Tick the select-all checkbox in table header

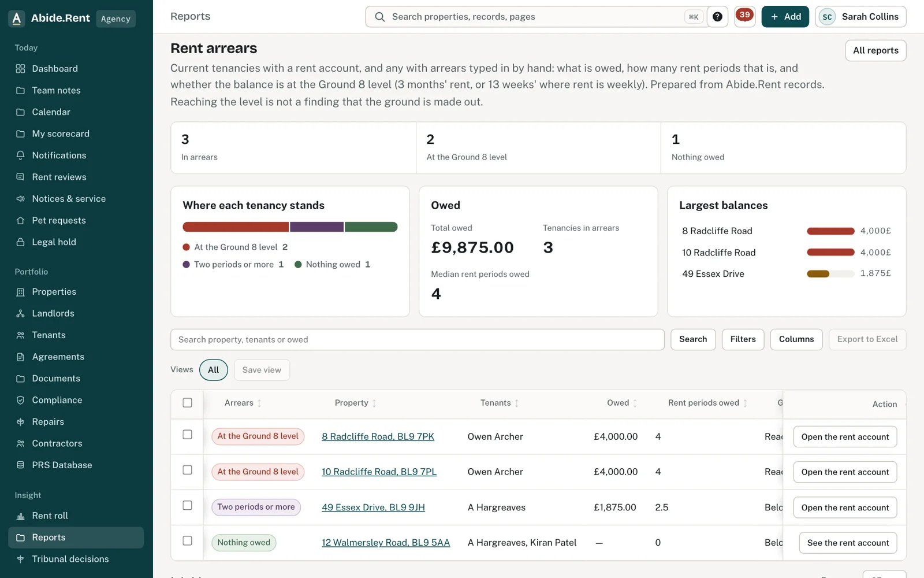pos(187,403)
